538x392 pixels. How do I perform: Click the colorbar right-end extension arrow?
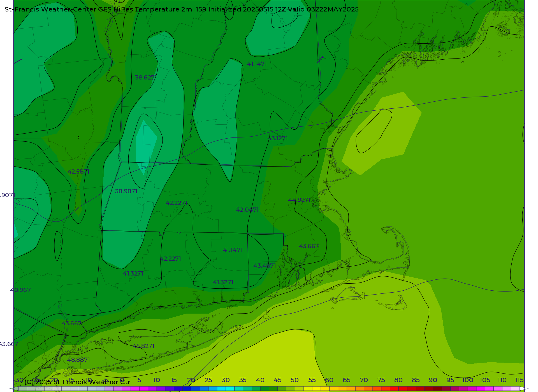pyautogui.click(x=524, y=389)
